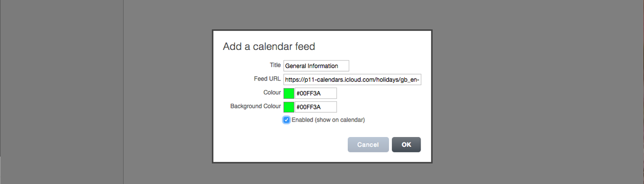644x184 pixels.
Task: Click the 'Colour' field label
Action: (x=272, y=92)
